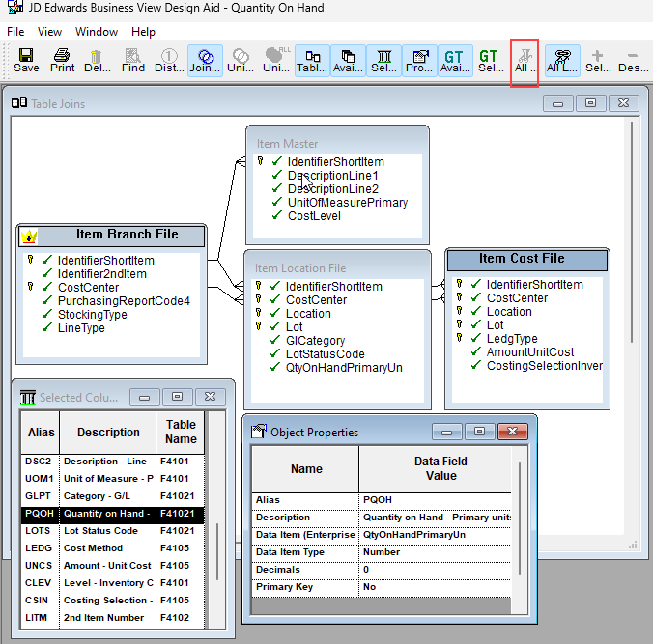Click the Object Properties window icon
The height and width of the screenshot is (644, 653).
(x=259, y=432)
